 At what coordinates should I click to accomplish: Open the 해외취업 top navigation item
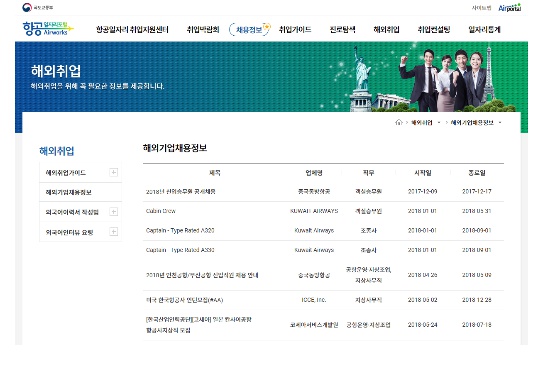click(386, 30)
